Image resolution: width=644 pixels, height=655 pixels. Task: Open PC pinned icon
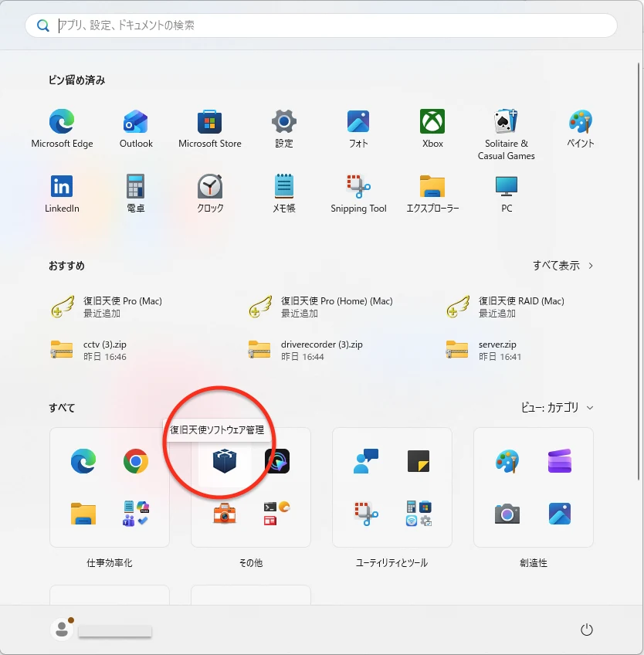[x=507, y=193]
